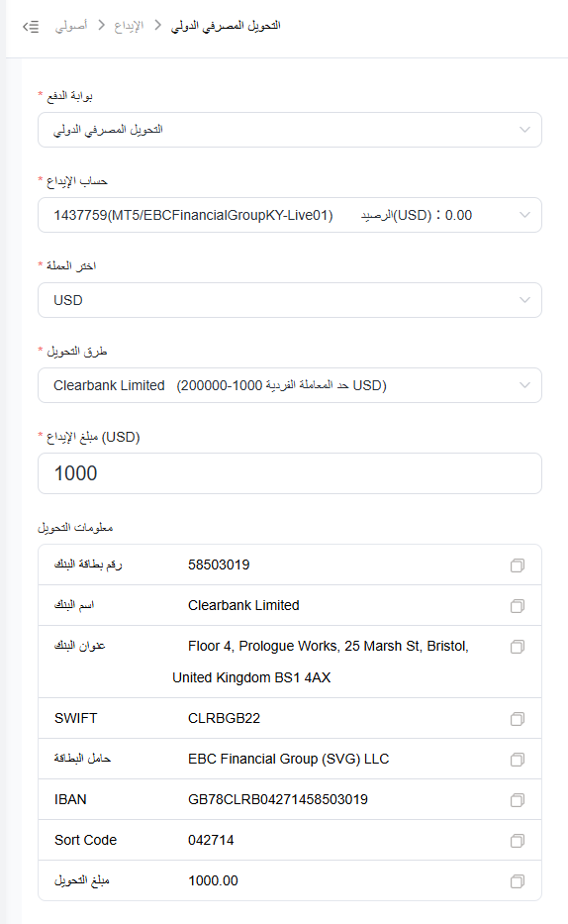Select the SWIFT row label
This screenshot has width=568, height=924.
[76, 718]
